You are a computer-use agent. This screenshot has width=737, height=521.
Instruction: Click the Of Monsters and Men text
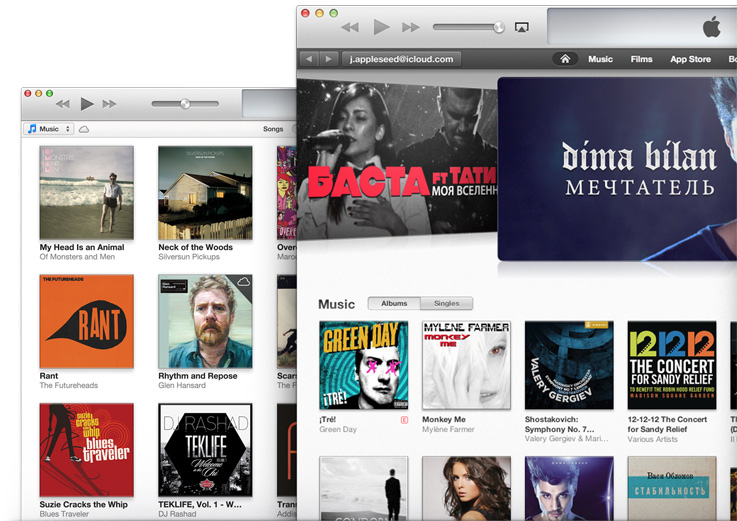coord(77,257)
